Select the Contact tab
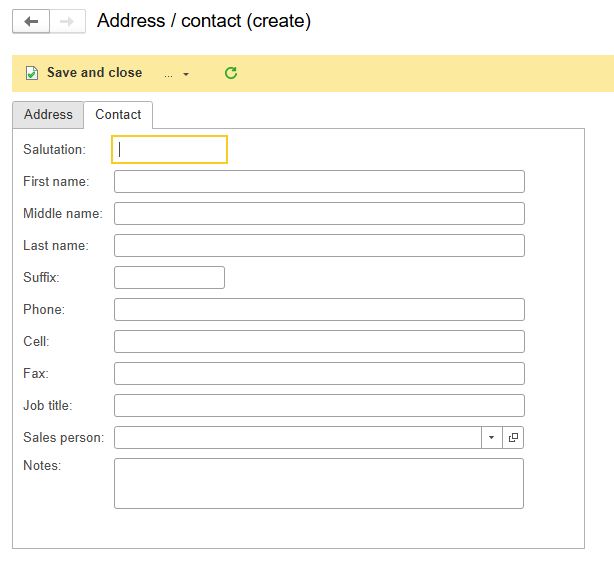614x582 pixels. 118,115
